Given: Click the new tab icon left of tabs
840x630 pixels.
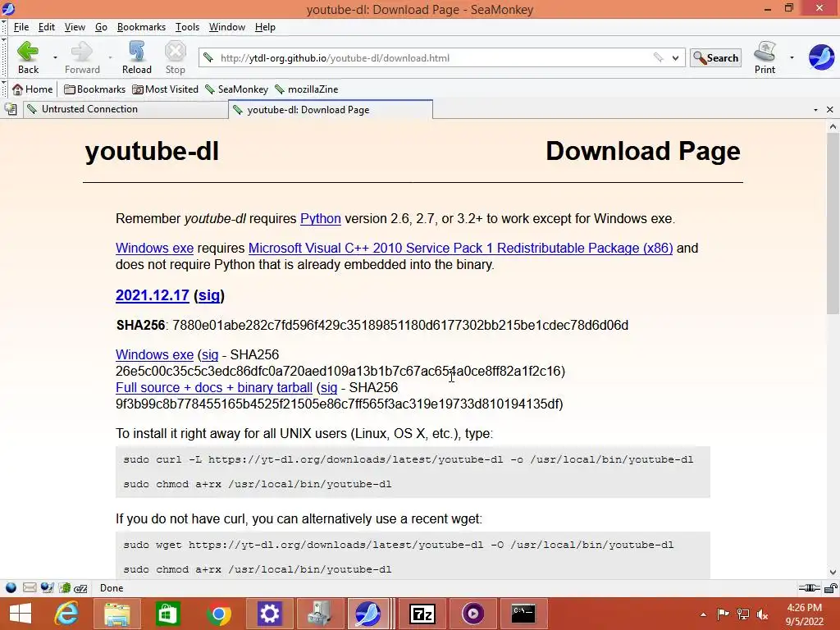Looking at the screenshot, I should click(11, 109).
